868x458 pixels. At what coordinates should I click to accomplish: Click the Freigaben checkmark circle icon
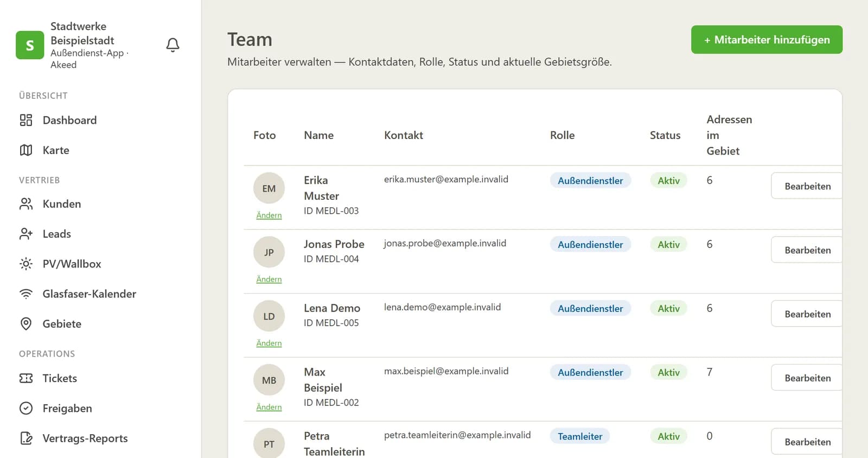coord(26,408)
